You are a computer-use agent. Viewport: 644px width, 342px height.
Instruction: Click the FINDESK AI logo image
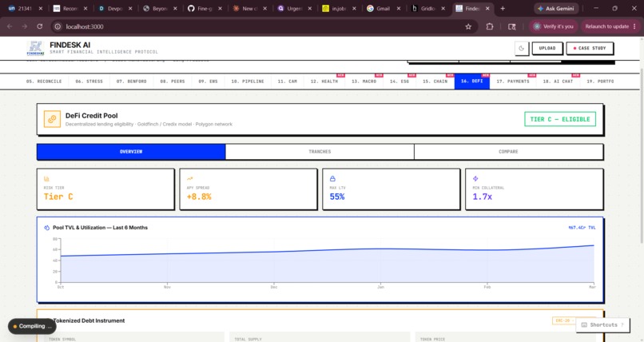tap(36, 49)
